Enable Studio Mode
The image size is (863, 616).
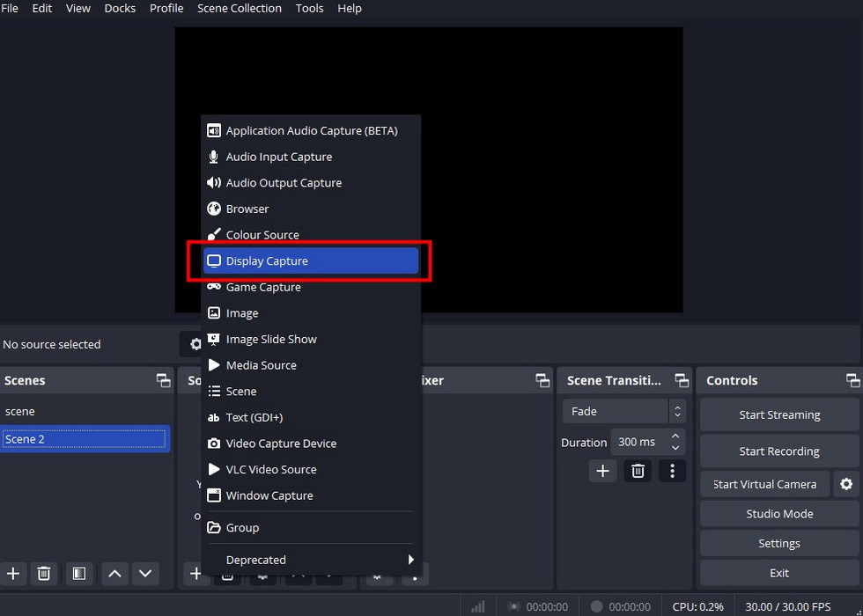[x=778, y=514]
